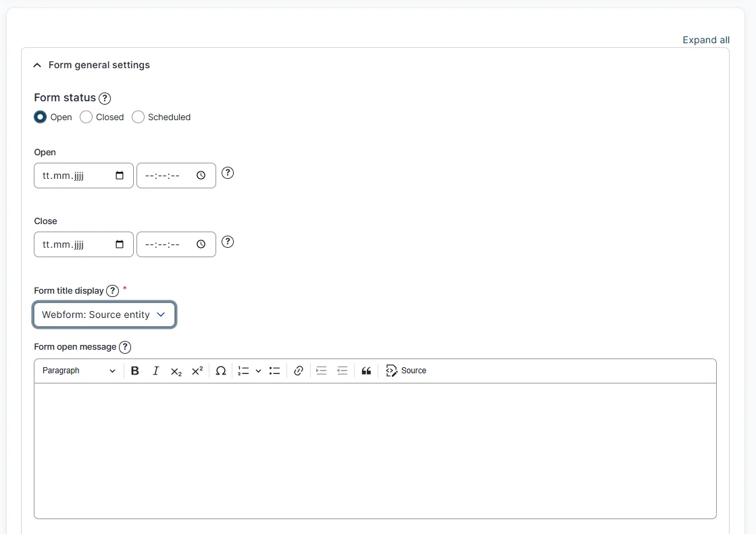The image size is (756, 534).
Task: Open the special characters picker
Action: (x=220, y=371)
